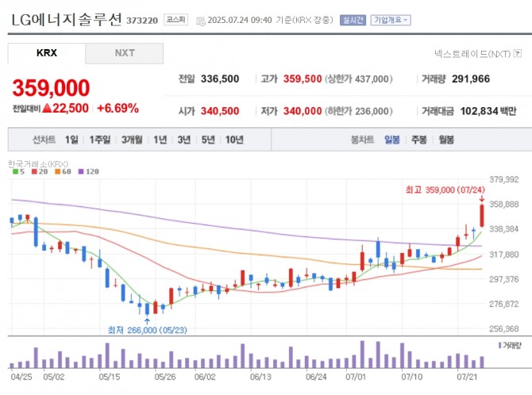This screenshot has height=395, width=532.
Task: Switch candle chart to 월봉 (monthly)
Action: tap(445, 140)
